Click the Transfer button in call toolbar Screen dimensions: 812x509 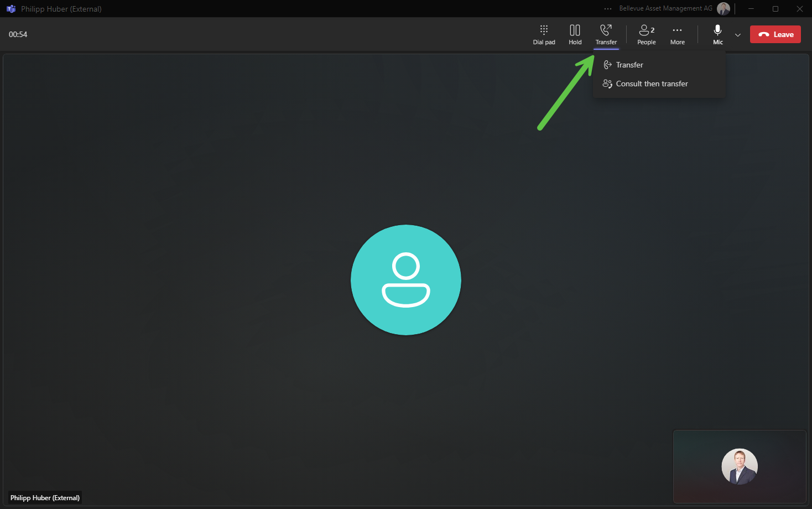pyautogui.click(x=606, y=34)
